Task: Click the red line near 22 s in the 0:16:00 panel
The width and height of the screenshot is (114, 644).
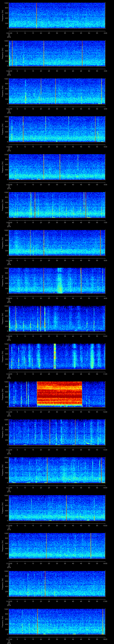Action: (x=45, y=584)
